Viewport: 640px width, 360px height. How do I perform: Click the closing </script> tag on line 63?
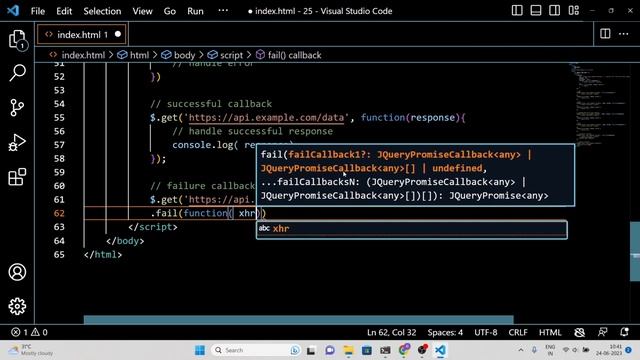coord(153,227)
